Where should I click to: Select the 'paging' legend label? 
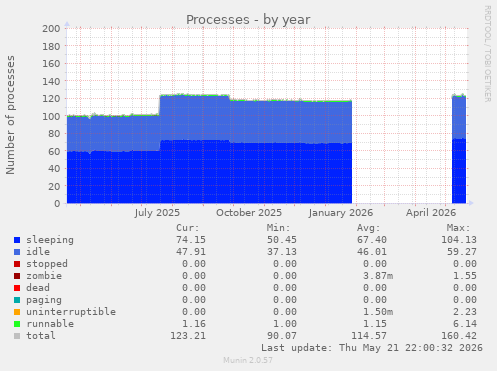[44, 300]
